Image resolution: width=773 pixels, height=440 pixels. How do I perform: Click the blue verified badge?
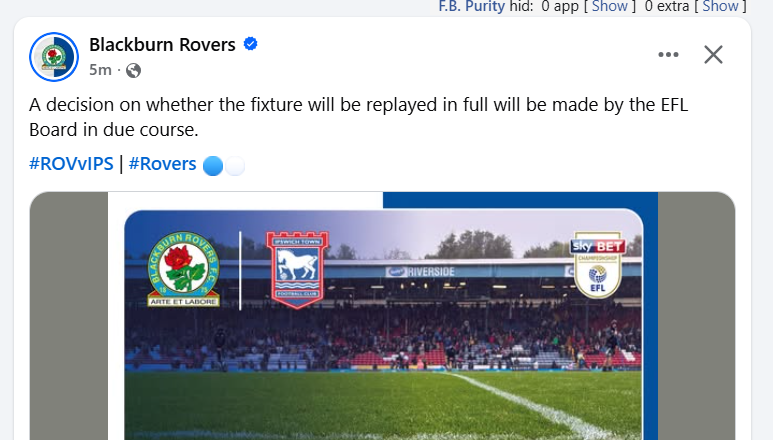[x=250, y=44]
